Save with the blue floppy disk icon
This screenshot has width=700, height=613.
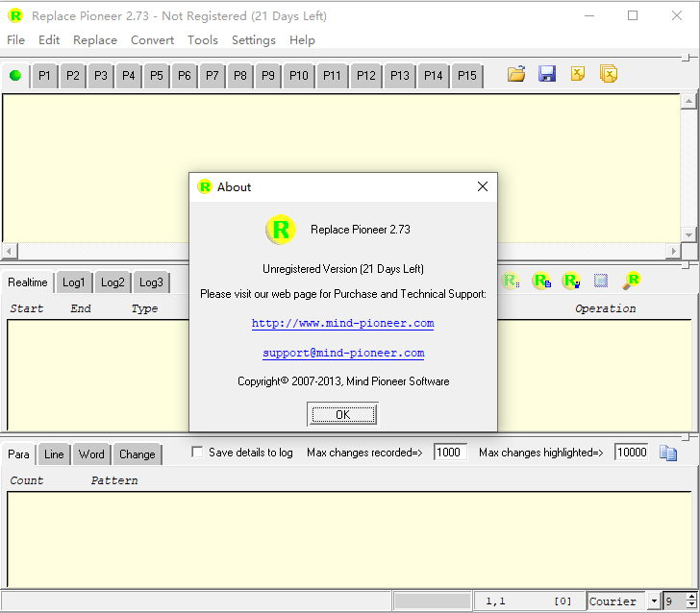coord(547,74)
